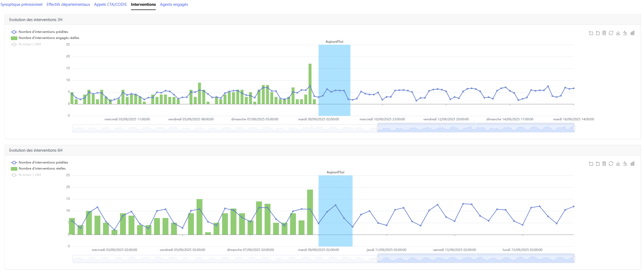
Task: Open the Synoptique prévisionnel tab
Action: (x=21, y=4)
